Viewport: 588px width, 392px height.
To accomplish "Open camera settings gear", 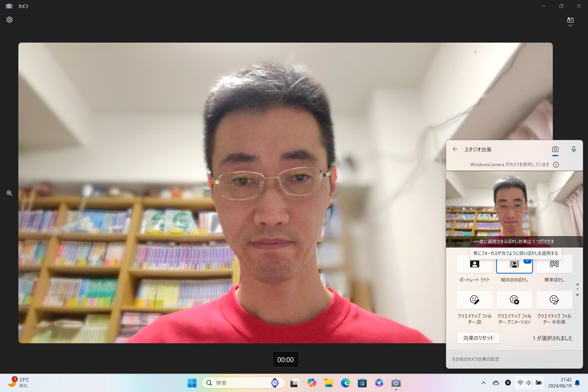I will coord(9,20).
